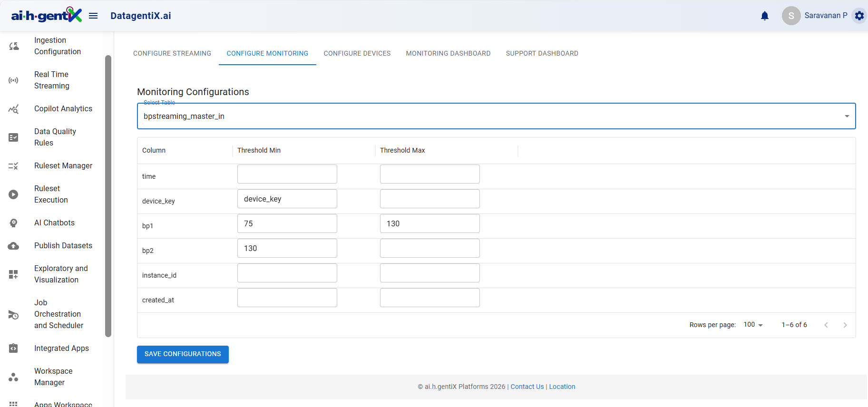The image size is (868, 407).
Task: Select the Configure Monitoring tab
Action: click(267, 53)
